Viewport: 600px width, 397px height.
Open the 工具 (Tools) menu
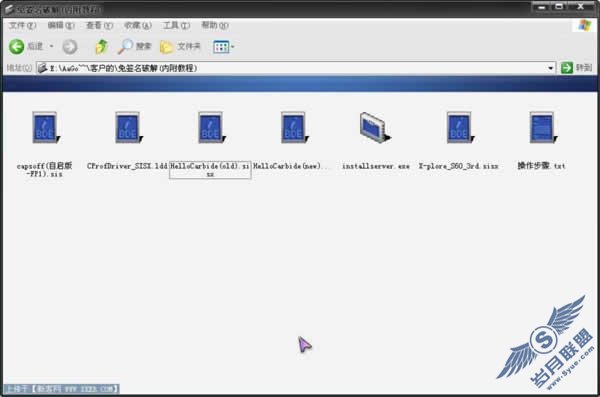176,26
